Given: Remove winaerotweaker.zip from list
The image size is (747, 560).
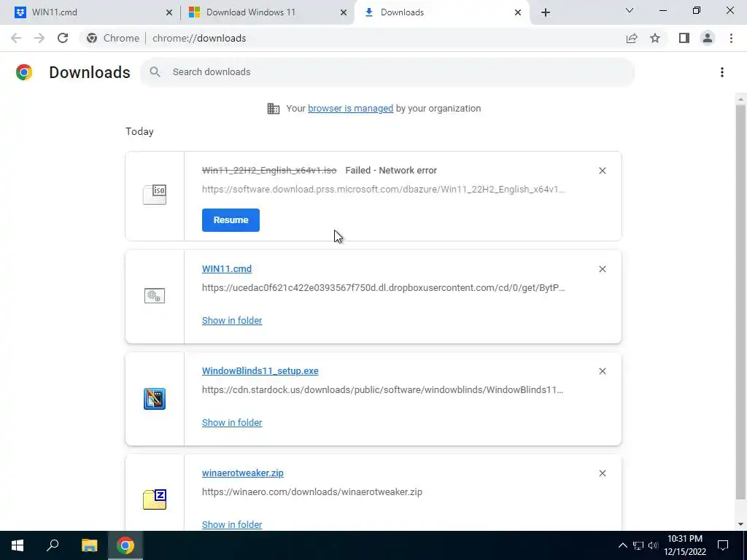Looking at the screenshot, I should (x=602, y=473).
